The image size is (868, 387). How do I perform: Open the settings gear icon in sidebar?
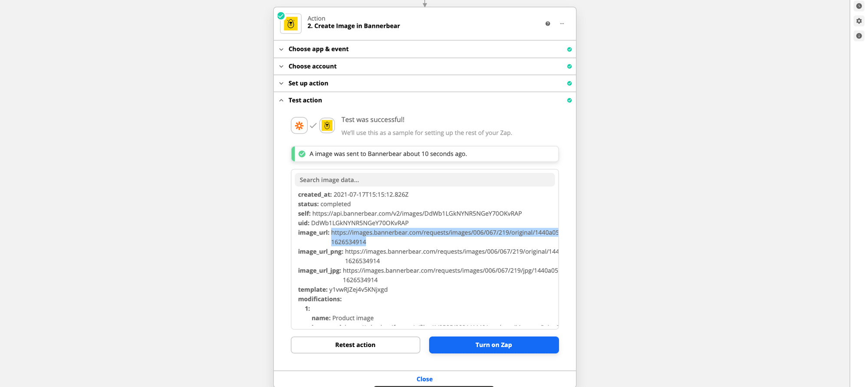tap(859, 21)
